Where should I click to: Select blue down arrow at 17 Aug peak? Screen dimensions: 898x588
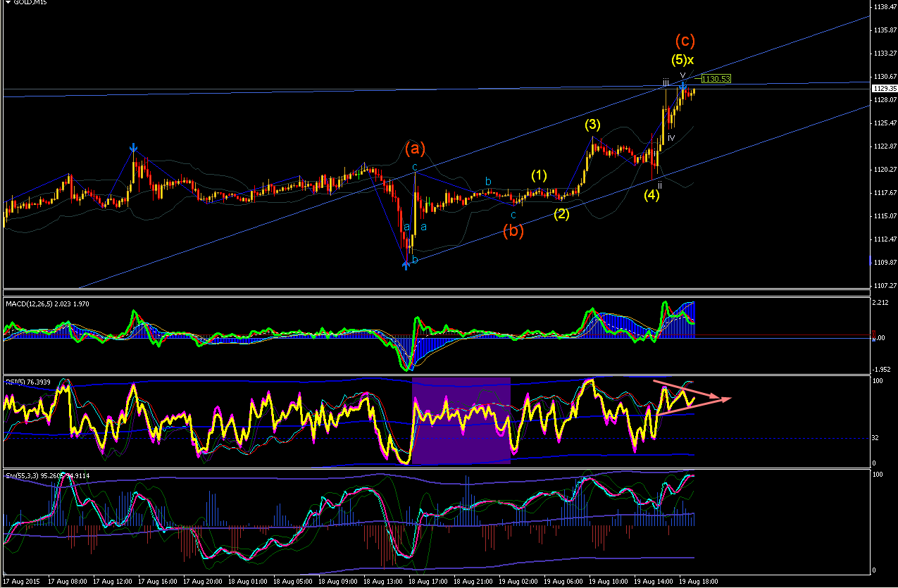coord(133,149)
